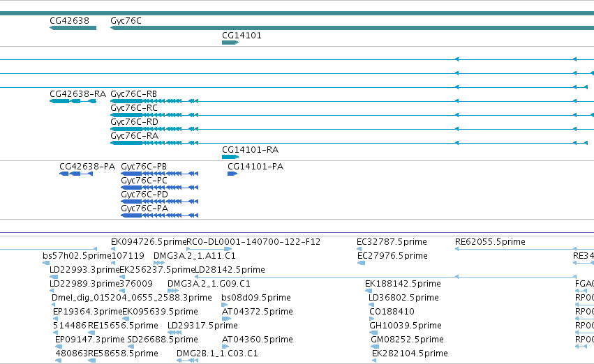This screenshot has height=364, width=594.
Task: Select transcript CG42638-RA
Action: [x=77, y=94]
